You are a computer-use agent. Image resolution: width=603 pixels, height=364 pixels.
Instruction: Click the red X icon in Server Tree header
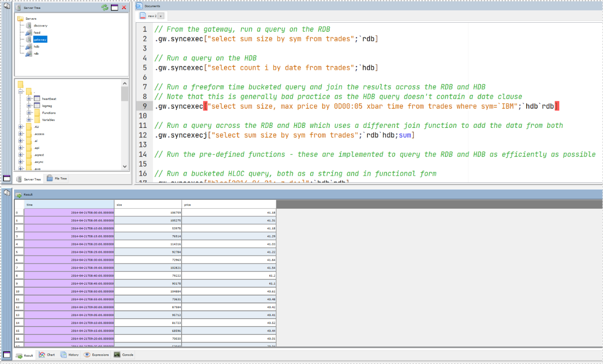(124, 7)
